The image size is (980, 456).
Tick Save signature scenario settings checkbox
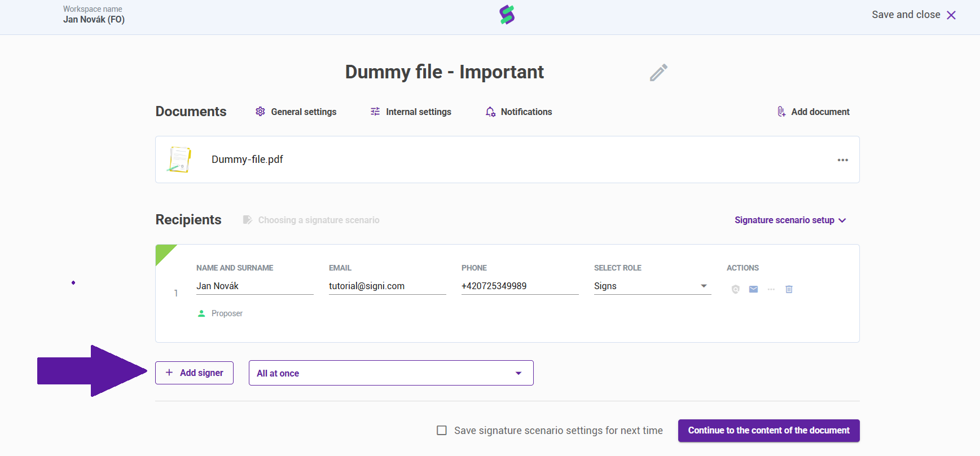(x=442, y=431)
